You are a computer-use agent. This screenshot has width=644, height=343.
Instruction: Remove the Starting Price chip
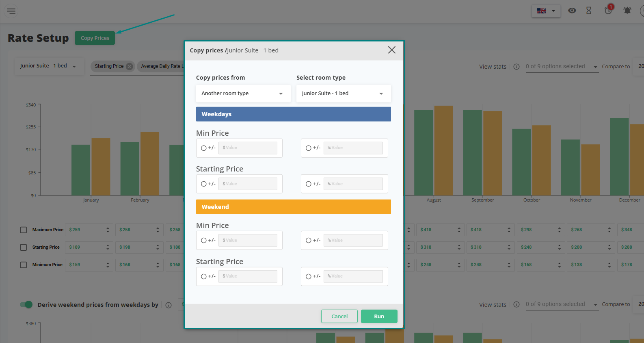coord(130,67)
